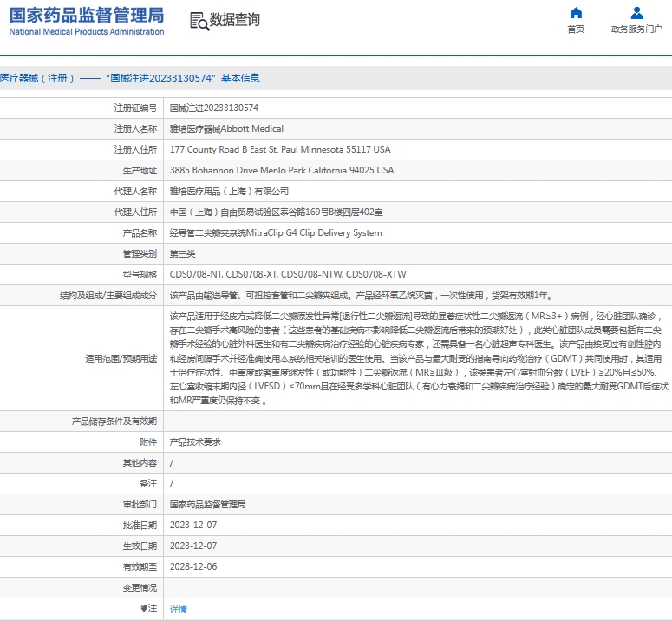Click National Medical Products Administration text
This screenshot has width=672, height=621.
pyautogui.click(x=87, y=32)
